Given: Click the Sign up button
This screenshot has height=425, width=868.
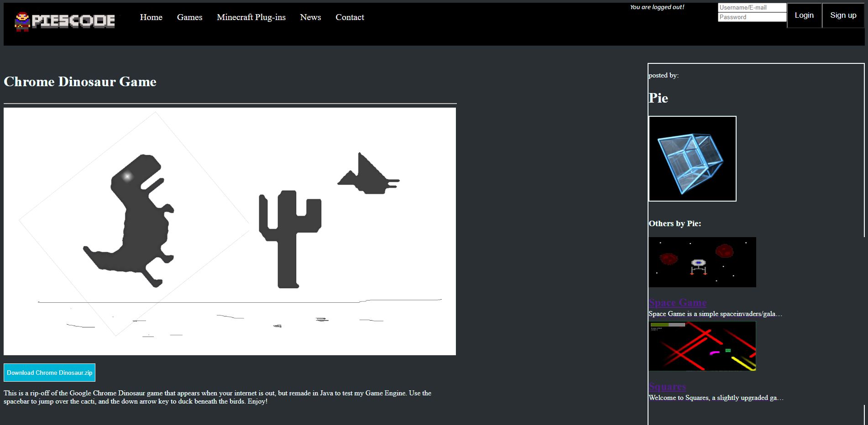Looking at the screenshot, I should click(x=843, y=16).
